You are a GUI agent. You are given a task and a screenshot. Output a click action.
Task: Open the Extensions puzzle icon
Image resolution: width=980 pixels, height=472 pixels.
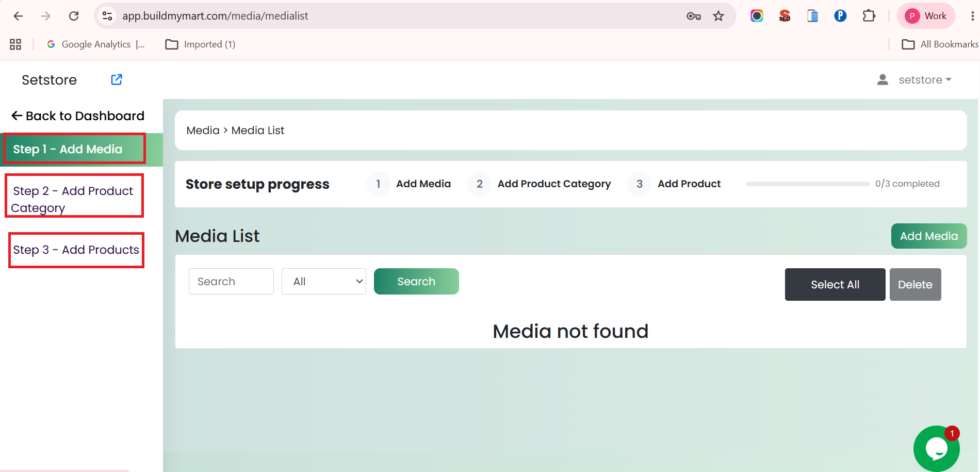coord(869,16)
